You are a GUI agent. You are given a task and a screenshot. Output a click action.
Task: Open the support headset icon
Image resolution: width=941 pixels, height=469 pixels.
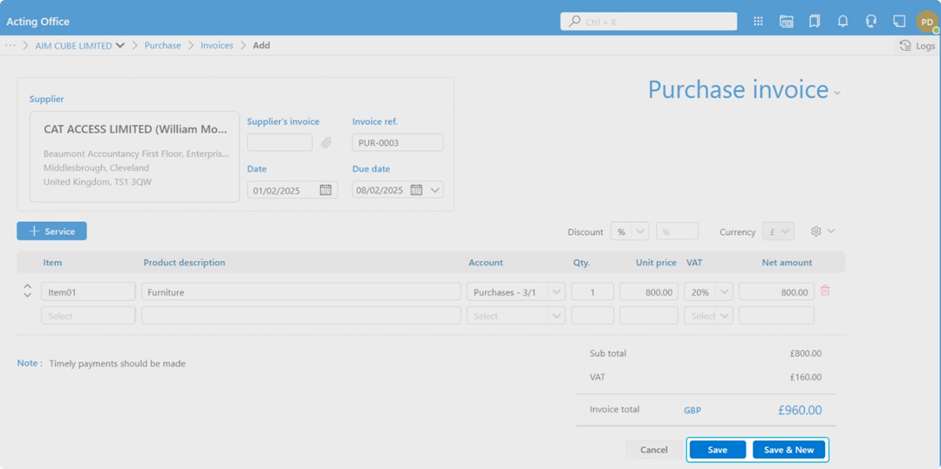pyautogui.click(x=871, y=21)
